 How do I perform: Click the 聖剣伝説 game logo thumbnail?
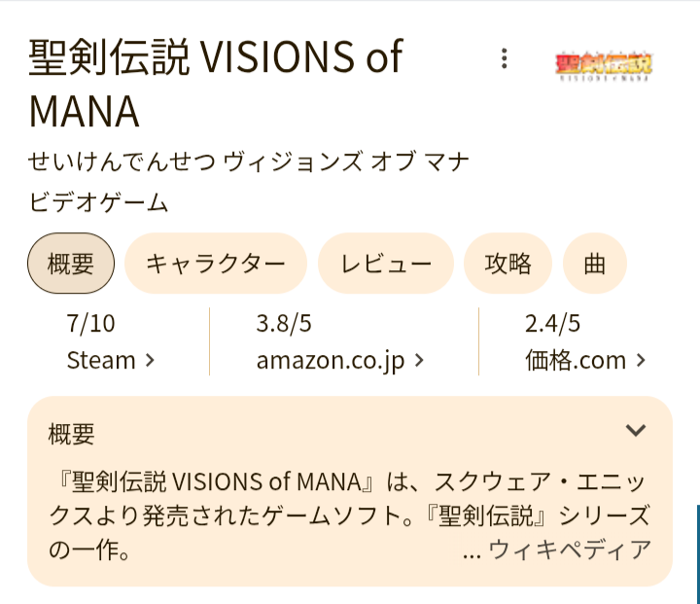click(604, 64)
